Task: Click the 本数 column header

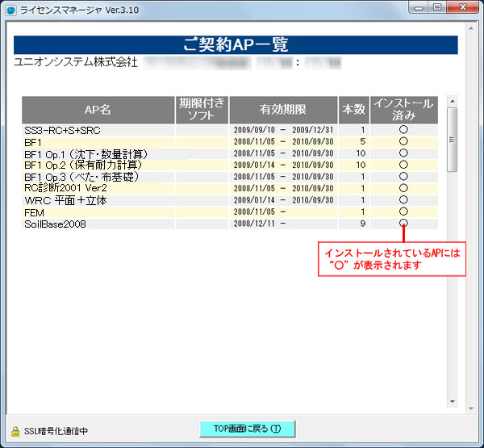Action: (x=354, y=110)
